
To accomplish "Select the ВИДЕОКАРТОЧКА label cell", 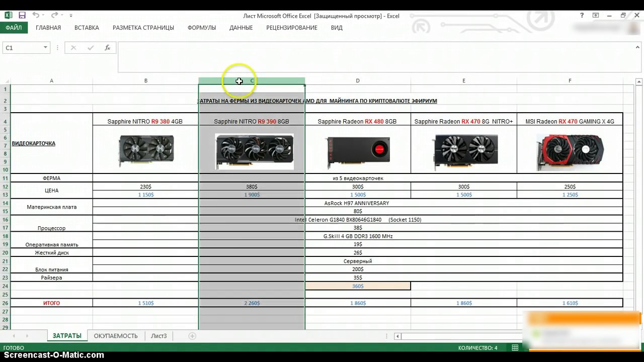I will (51, 143).
